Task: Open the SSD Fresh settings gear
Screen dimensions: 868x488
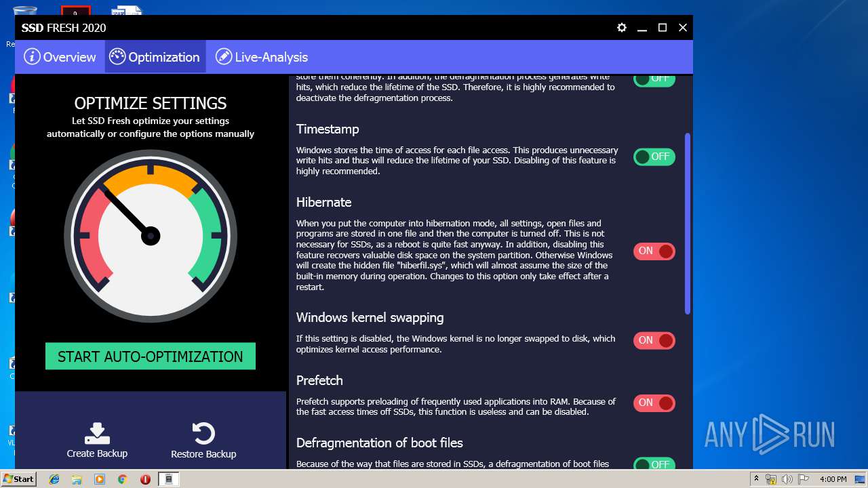Action: click(x=622, y=28)
